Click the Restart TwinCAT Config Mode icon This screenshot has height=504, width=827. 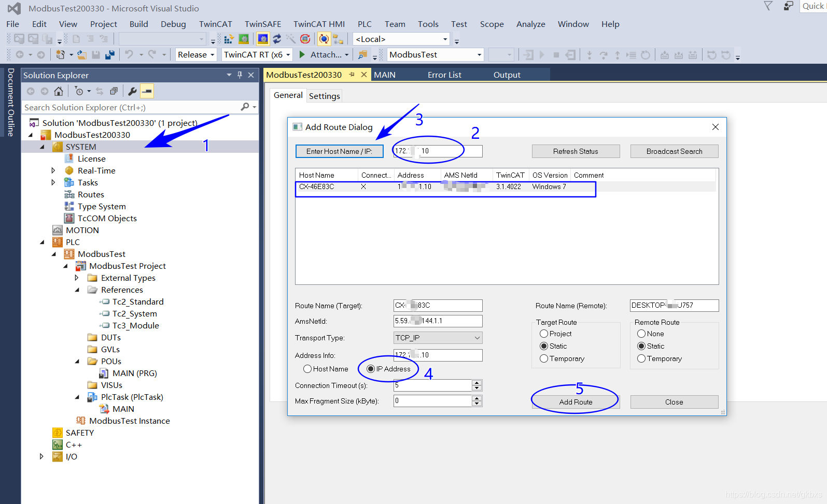click(263, 39)
